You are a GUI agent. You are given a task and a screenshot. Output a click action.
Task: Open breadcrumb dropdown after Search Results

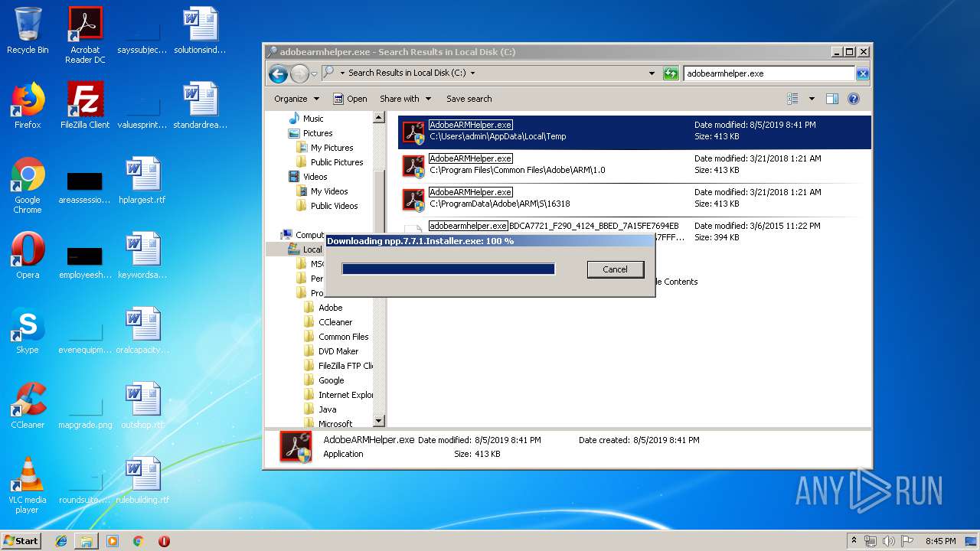point(472,73)
